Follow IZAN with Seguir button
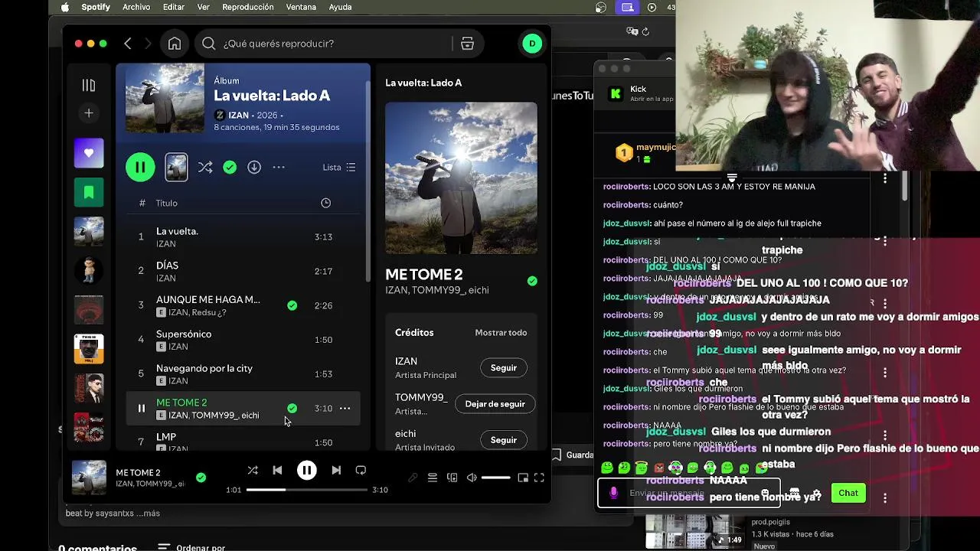980x551 pixels. (x=503, y=368)
